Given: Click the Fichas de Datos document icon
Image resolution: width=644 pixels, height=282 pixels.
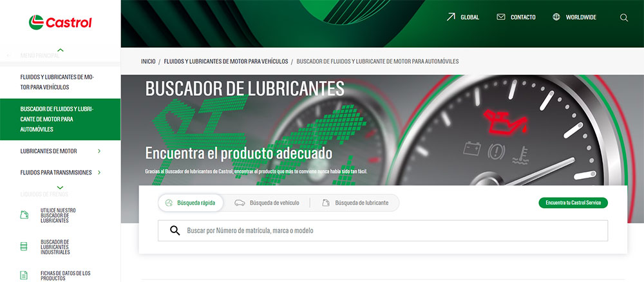Looking at the screenshot, I should tap(24, 275).
